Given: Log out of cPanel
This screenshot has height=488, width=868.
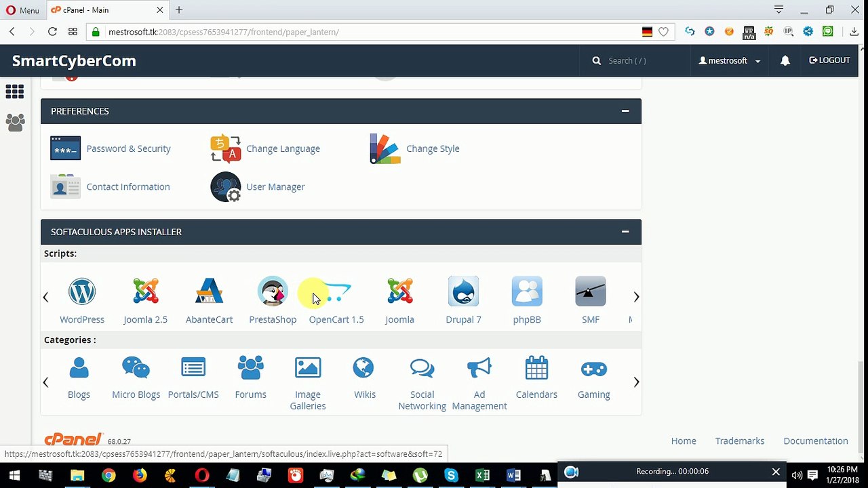Looking at the screenshot, I should click(x=829, y=60).
